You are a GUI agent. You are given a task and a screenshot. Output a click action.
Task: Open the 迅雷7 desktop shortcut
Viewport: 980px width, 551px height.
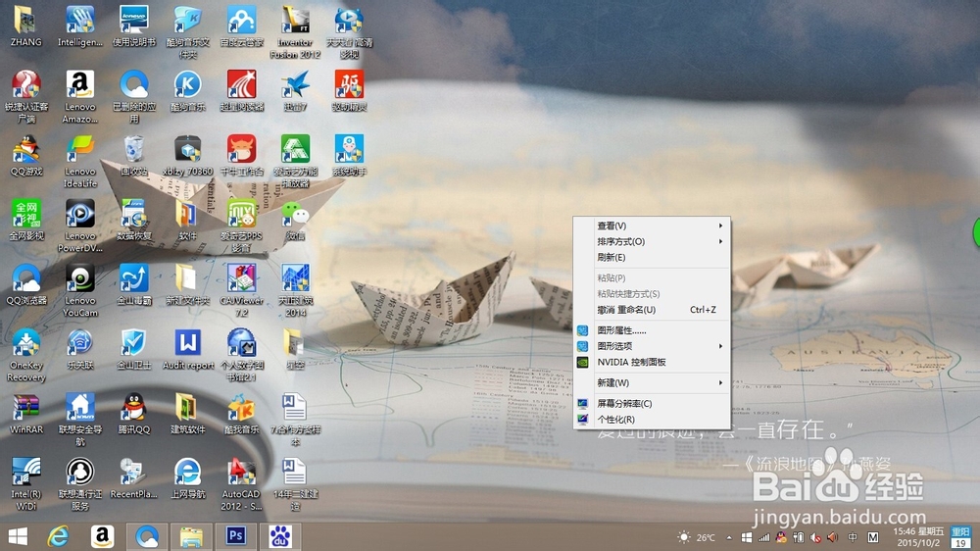click(295, 91)
